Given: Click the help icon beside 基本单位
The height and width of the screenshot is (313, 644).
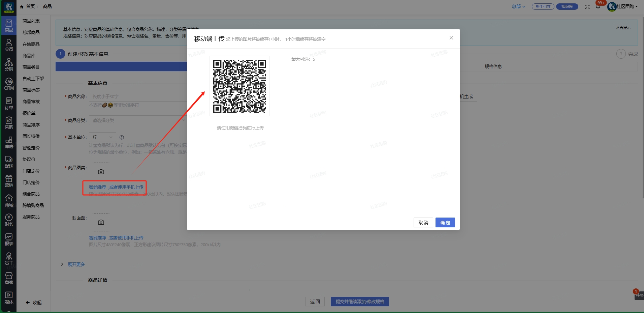Looking at the screenshot, I should tap(122, 137).
